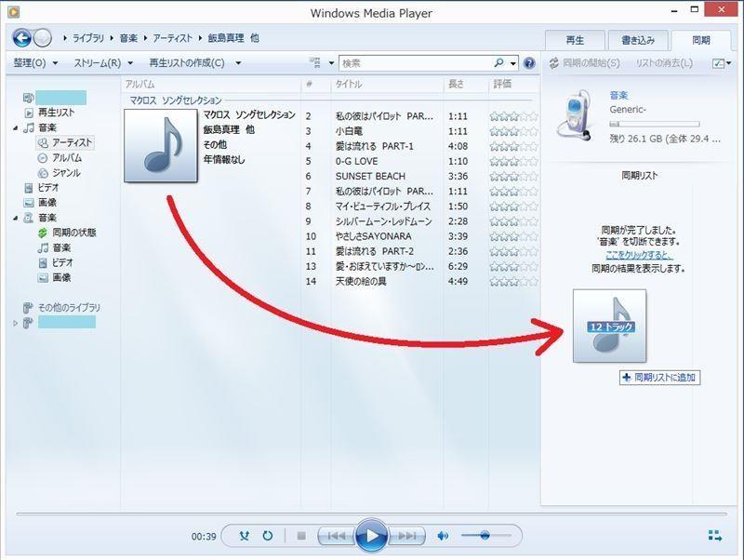744x560 pixels.
Task: Skip to the previous track
Action: pyautogui.click(x=337, y=536)
